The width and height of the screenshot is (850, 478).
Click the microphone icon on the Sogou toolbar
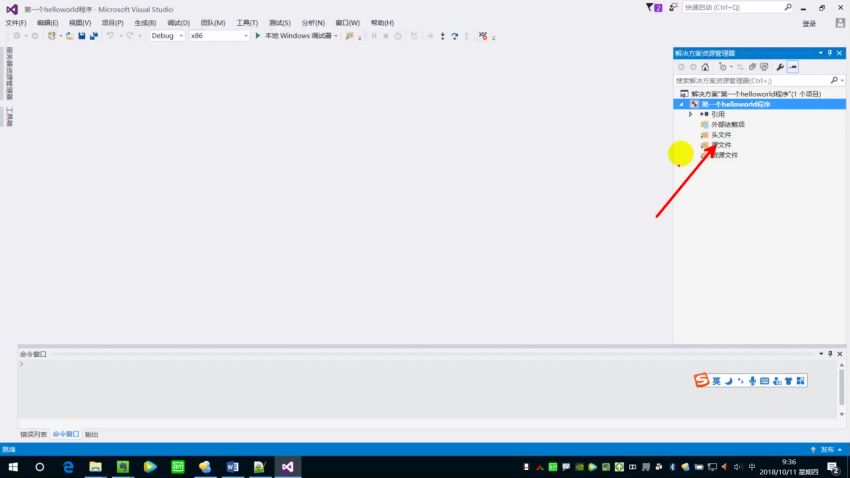click(752, 381)
